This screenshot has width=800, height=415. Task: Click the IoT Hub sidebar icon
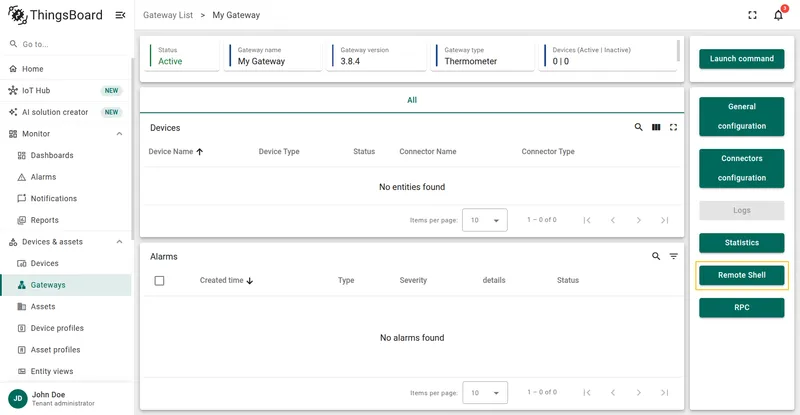[x=13, y=90]
